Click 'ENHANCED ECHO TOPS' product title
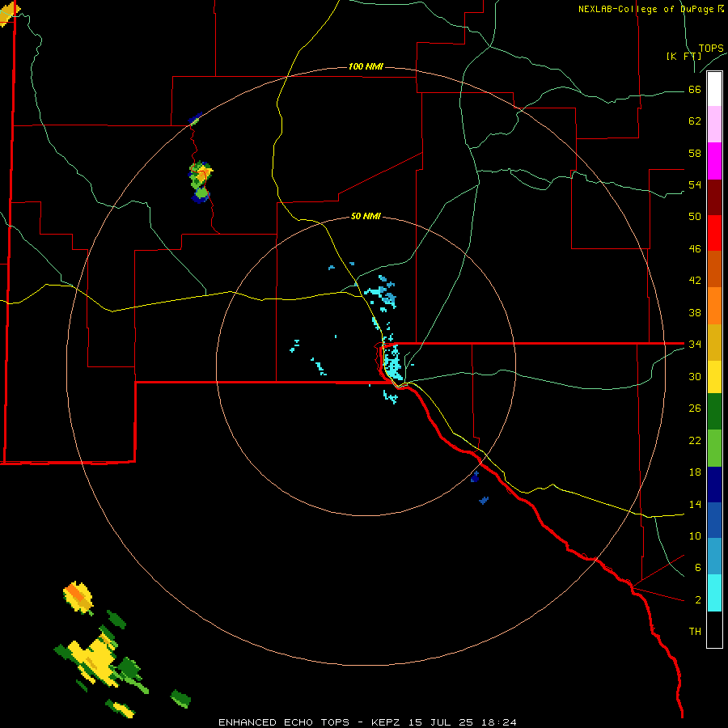The image size is (728, 728). tap(284, 722)
